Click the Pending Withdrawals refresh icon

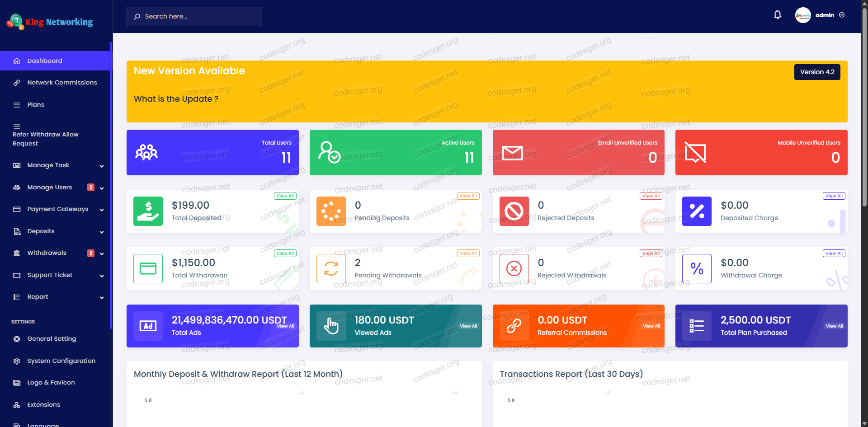coord(331,268)
